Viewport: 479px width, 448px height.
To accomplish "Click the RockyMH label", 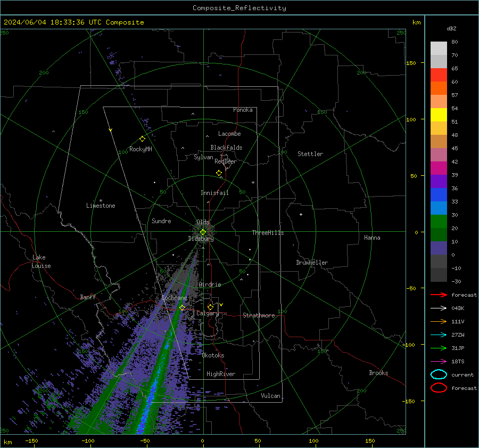I will [x=141, y=149].
